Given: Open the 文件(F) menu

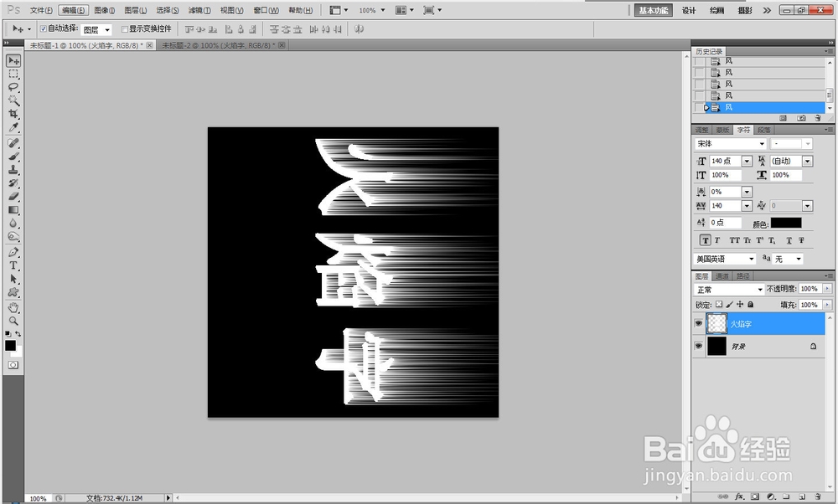Looking at the screenshot, I should 41,10.
